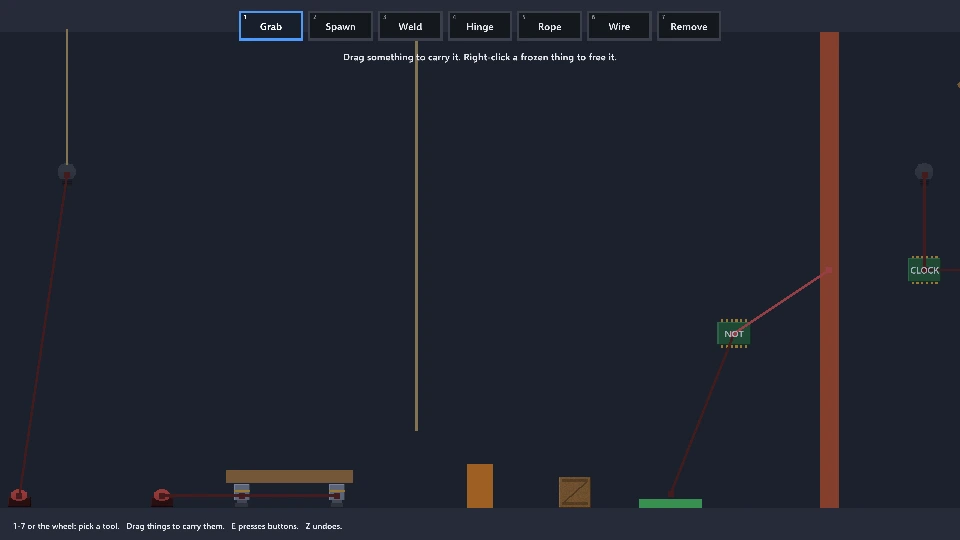Click the tall red pillar
The height and width of the screenshot is (540, 960).
click(830, 270)
